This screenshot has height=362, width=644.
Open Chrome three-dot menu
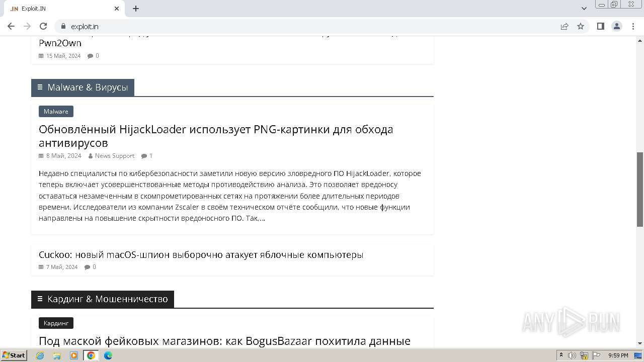(x=633, y=26)
